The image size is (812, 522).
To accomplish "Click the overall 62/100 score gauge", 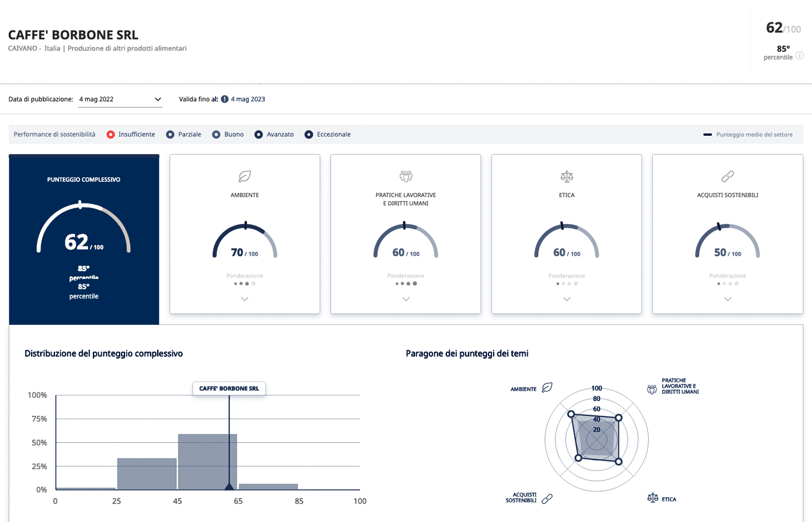I will (84, 227).
